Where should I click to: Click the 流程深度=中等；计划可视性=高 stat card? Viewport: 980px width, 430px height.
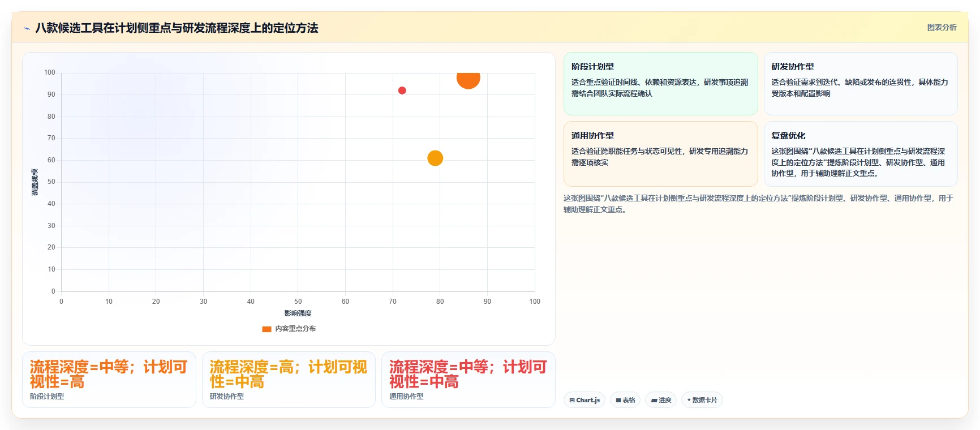109,380
